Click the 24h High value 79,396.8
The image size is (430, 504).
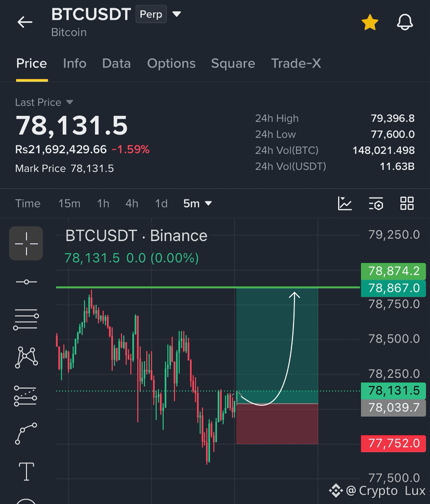[x=393, y=118]
